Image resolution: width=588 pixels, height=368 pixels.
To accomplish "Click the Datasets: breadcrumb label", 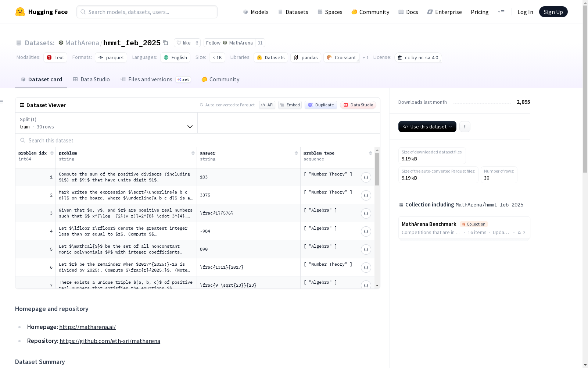I will (x=39, y=43).
